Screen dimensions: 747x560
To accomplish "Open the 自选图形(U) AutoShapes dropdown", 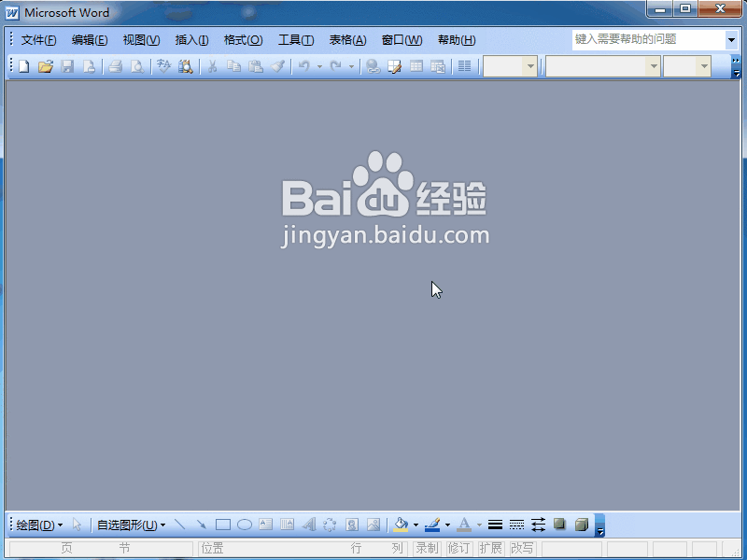I will pos(131,525).
